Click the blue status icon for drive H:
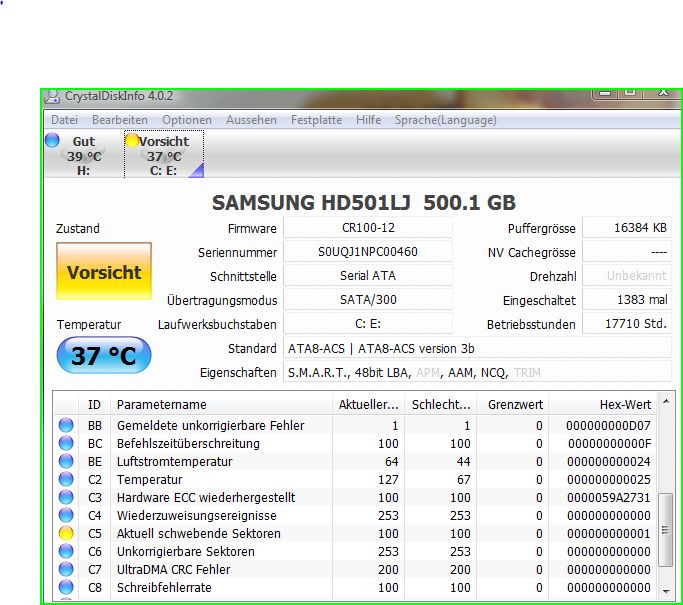Viewport: 683px width, 605px height. tap(52, 140)
